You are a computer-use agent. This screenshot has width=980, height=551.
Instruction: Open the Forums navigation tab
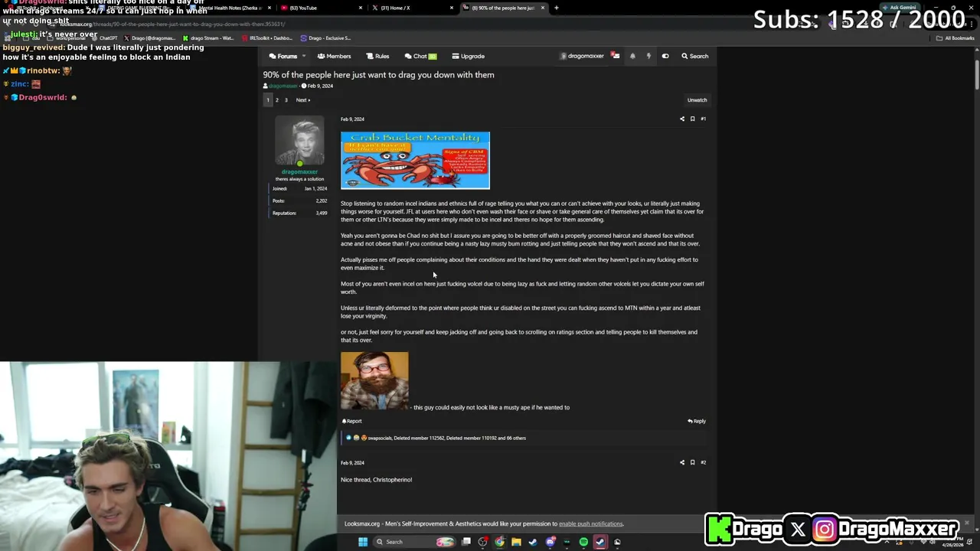click(283, 56)
